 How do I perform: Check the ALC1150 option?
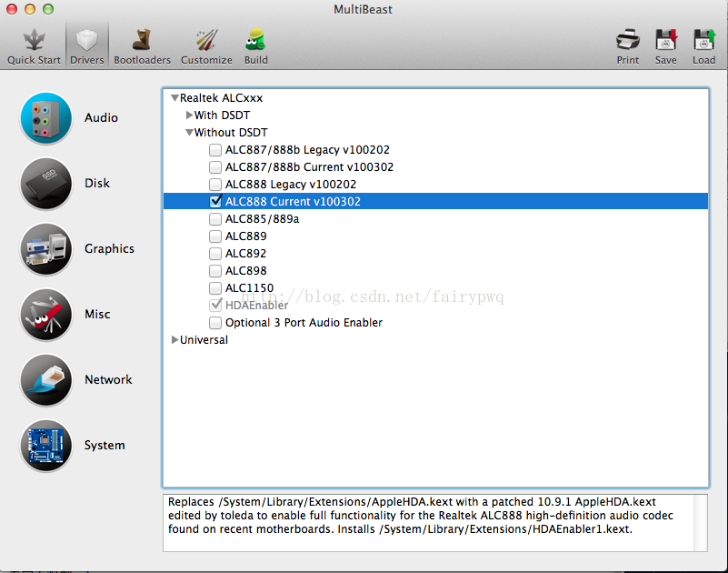click(215, 288)
